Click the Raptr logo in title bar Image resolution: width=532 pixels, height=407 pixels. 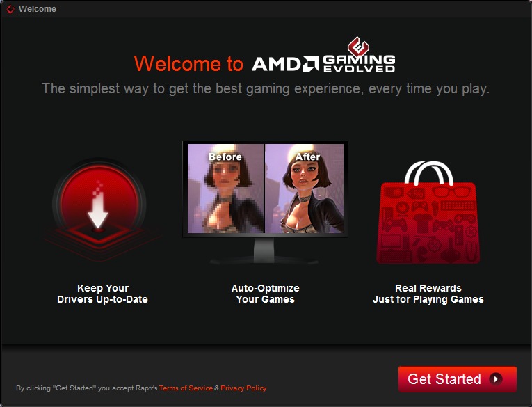(x=10, y=9)
